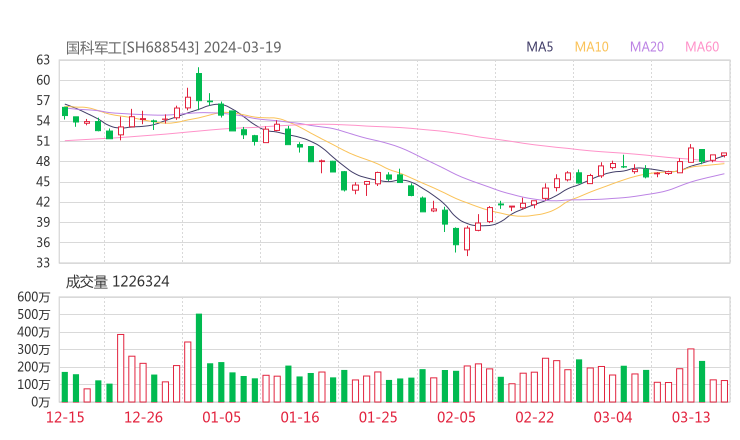Click the MA60 legend label

coord(702,47)
